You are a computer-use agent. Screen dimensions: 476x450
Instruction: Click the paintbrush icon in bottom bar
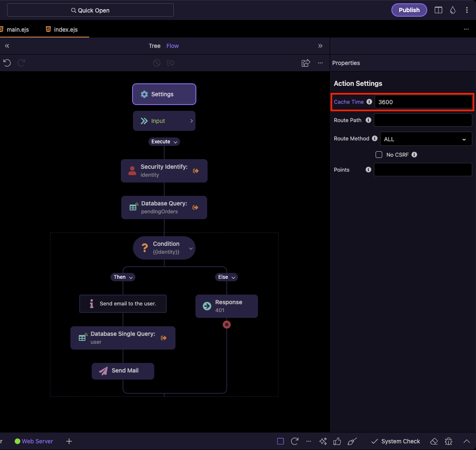[352, 441]
